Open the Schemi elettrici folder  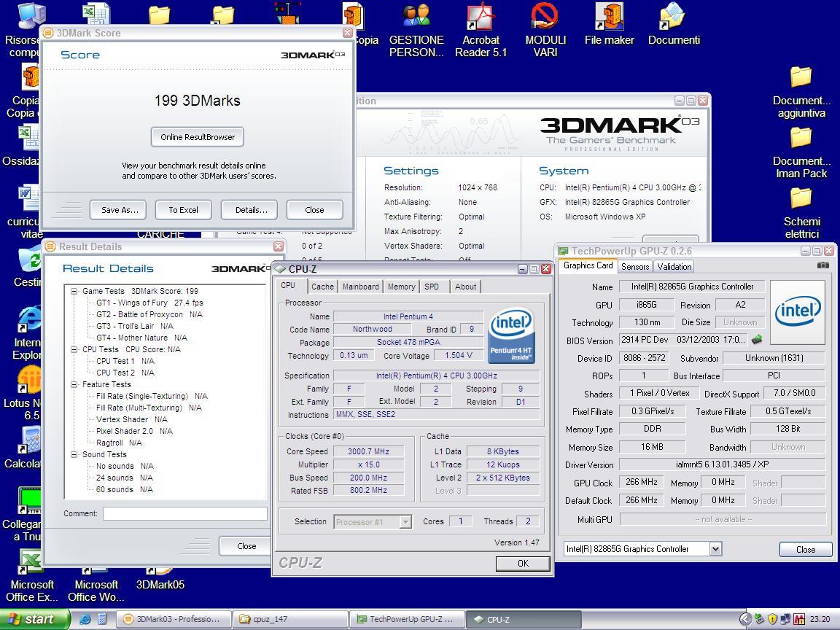pyautogui.click(x=801, y=213)
